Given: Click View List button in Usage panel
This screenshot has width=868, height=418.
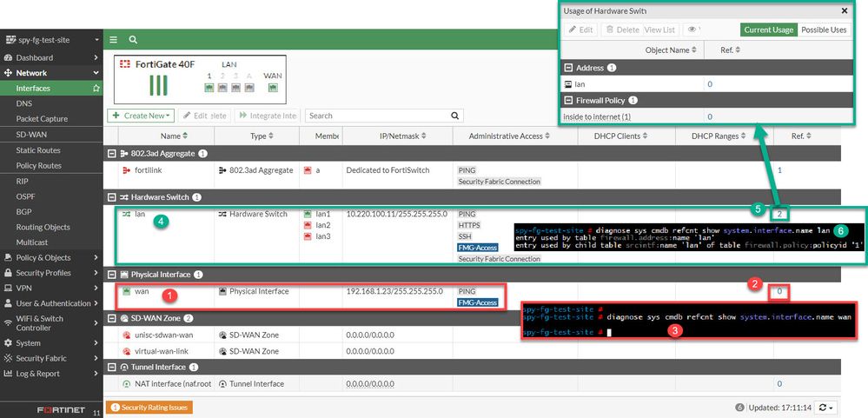Looking at the screenshot, I should coord(659,30).
